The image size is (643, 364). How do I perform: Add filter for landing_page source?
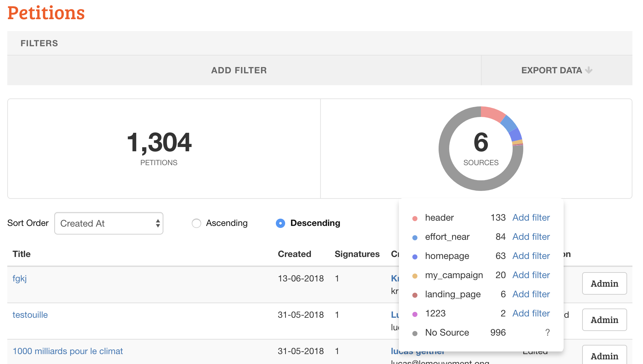[x=531, y=294]
